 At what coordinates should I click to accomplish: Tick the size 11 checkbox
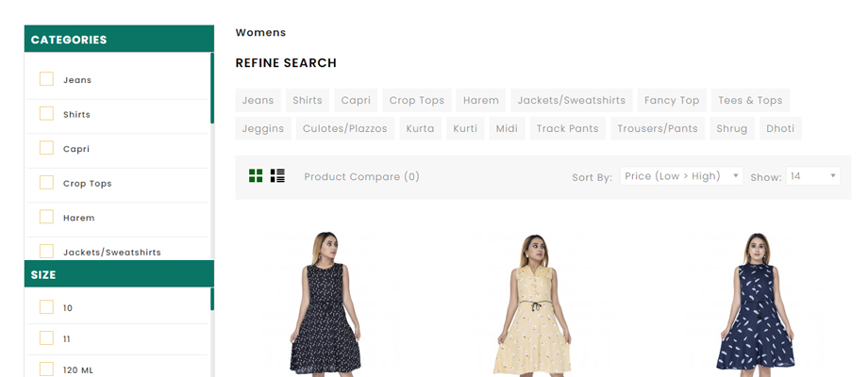coord(46,337)
